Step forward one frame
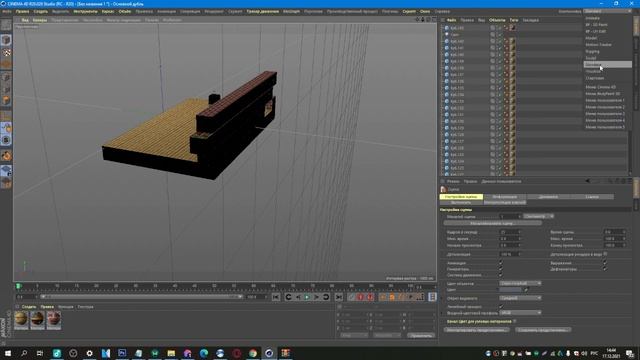Viewport: 640px width, 360px height. click(316, 297)
